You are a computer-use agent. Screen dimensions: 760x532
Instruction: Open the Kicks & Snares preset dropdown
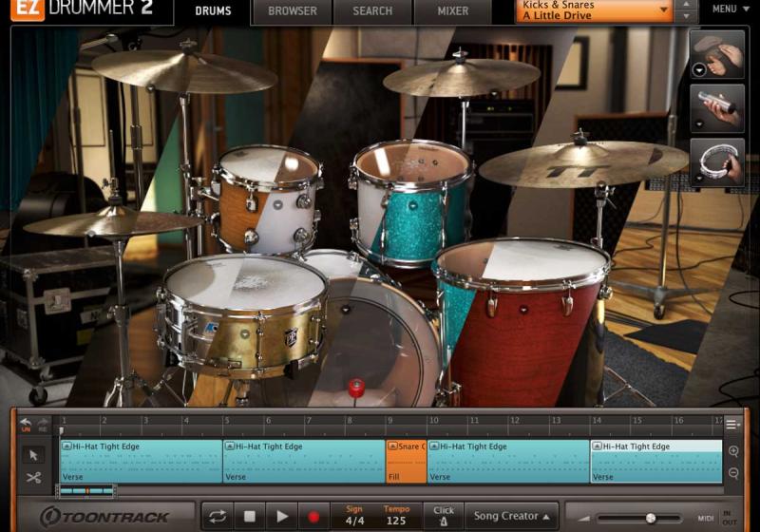click(x=595, y=10)
